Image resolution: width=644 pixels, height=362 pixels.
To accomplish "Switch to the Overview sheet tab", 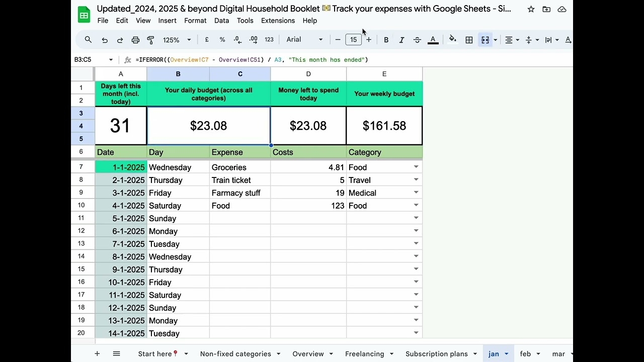I will pos(308,354).
